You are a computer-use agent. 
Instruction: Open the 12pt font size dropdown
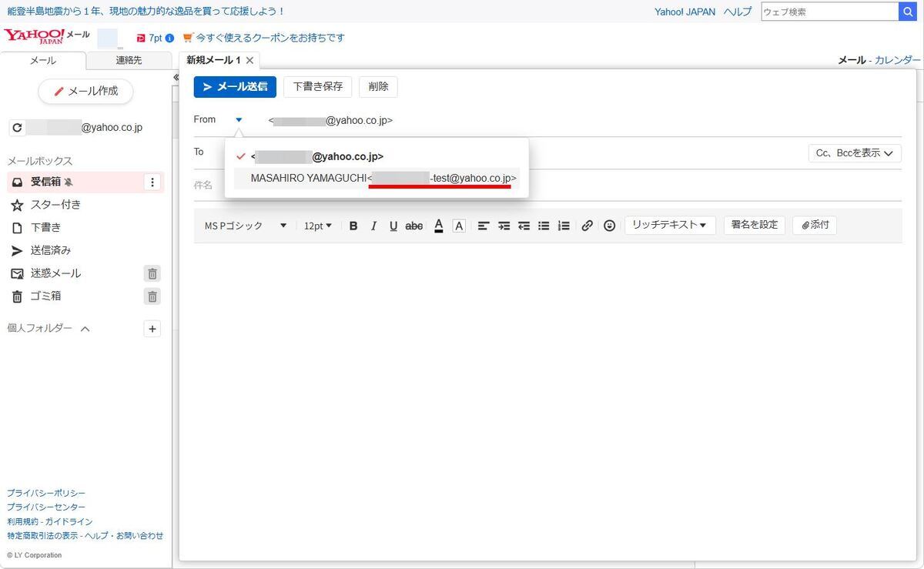[x=318, y=226]
